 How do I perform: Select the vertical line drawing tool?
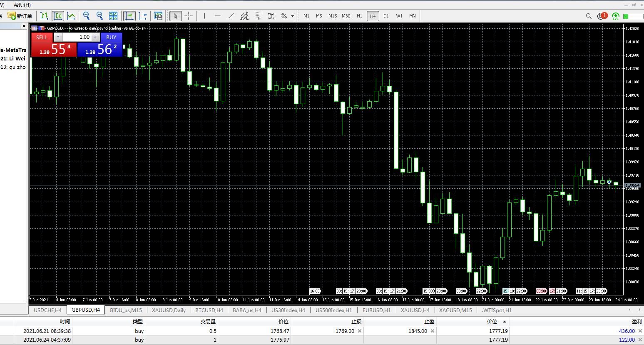click(204, 16)
